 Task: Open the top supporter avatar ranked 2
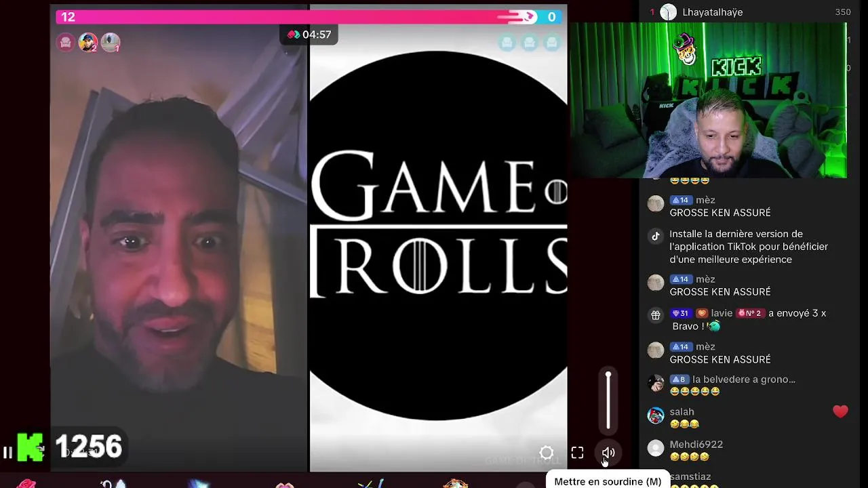[x=87, y=43]
